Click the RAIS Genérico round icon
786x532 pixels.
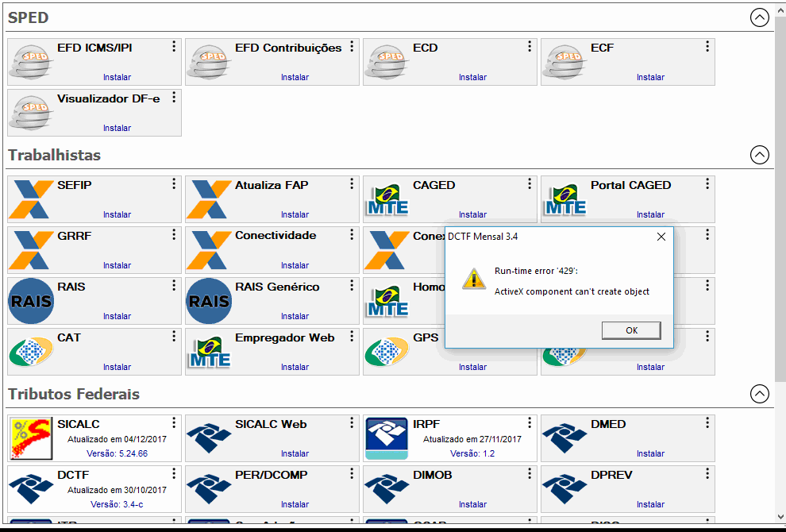point(209,301)
